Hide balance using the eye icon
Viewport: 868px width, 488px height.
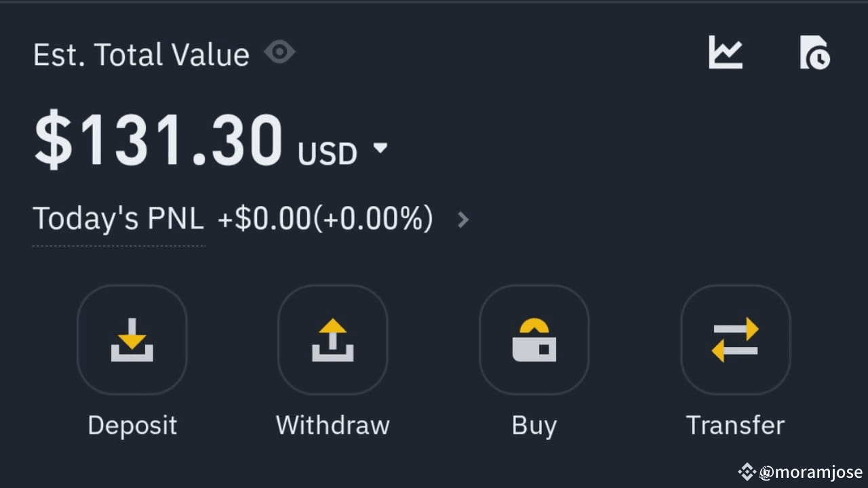(279, 52)
